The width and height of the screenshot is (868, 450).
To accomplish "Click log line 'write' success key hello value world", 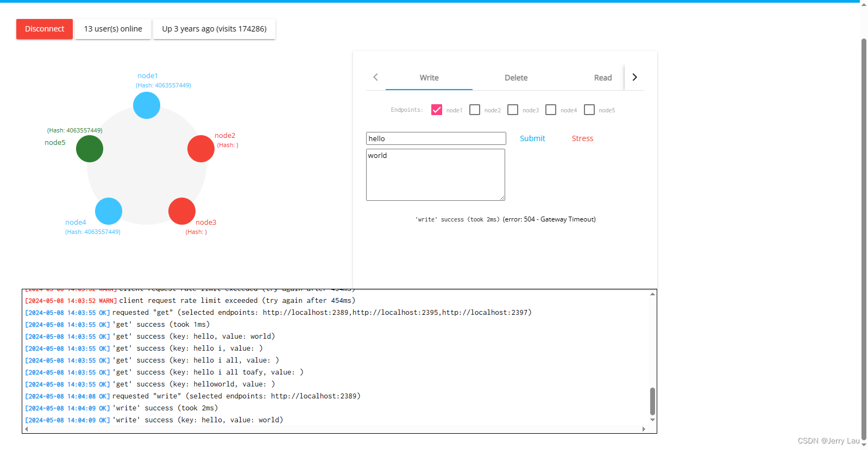I will pos(154,420).
